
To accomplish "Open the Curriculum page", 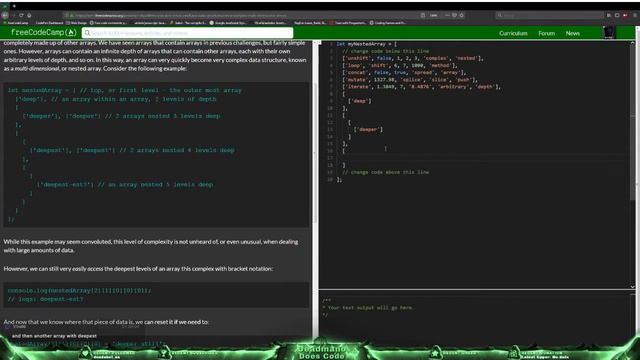I will tap(513, 33).
